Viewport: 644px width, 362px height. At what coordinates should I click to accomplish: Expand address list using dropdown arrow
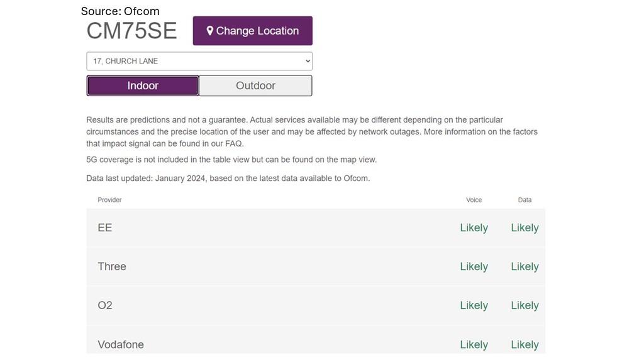308,61
